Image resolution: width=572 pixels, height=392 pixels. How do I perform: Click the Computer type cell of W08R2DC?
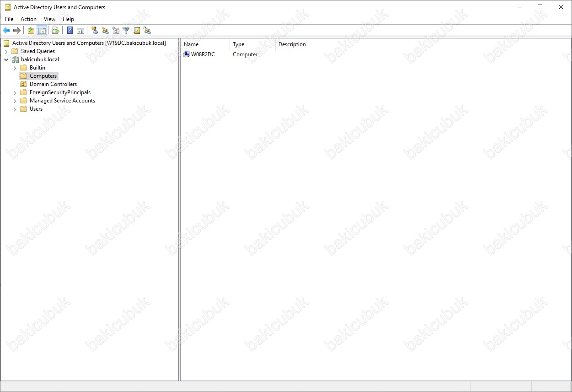pos(245,54)
